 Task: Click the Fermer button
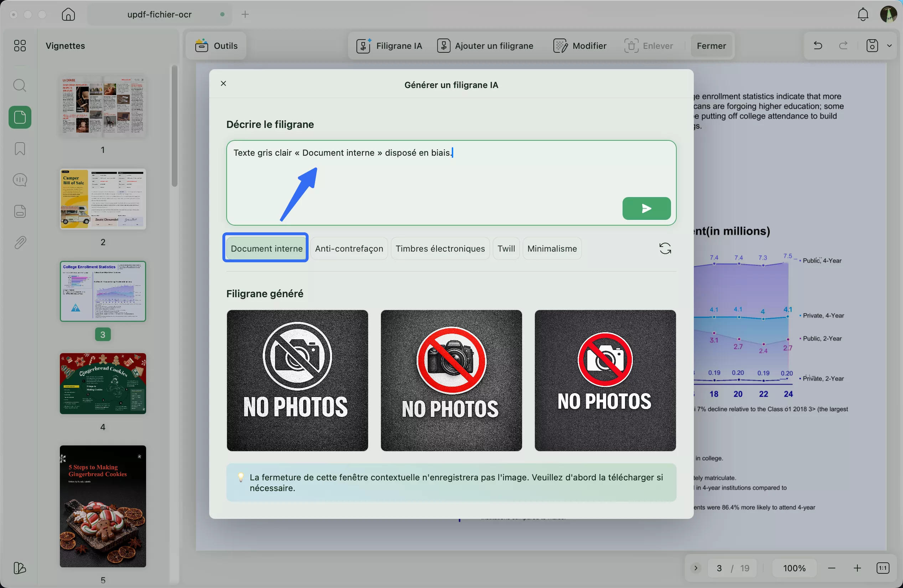point(711,46)
